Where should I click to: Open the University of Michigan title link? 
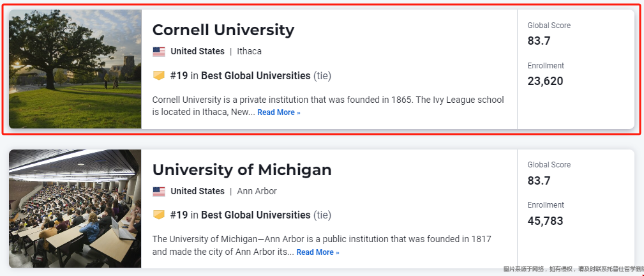242,169
